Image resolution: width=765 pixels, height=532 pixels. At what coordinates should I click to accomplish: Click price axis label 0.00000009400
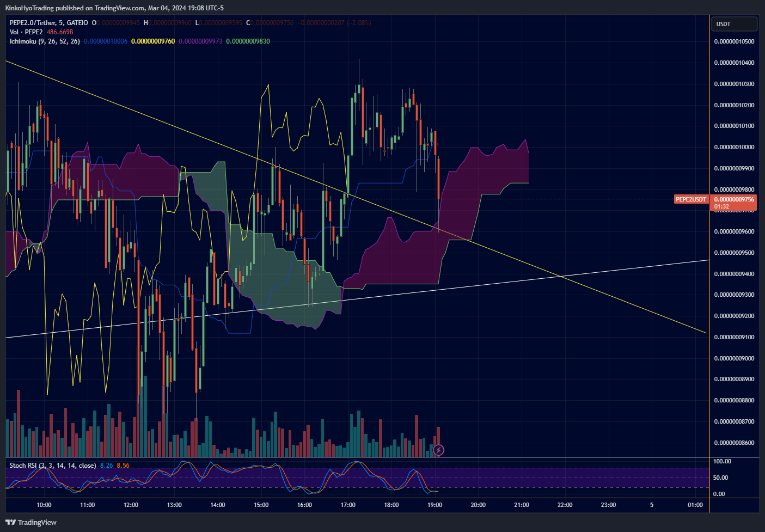click(734, 274)
